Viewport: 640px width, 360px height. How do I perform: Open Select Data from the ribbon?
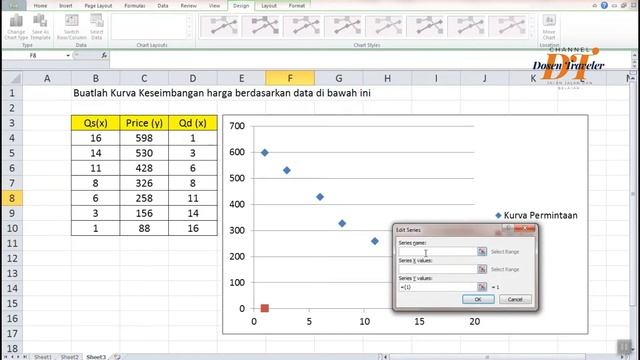tap(97, 26)
